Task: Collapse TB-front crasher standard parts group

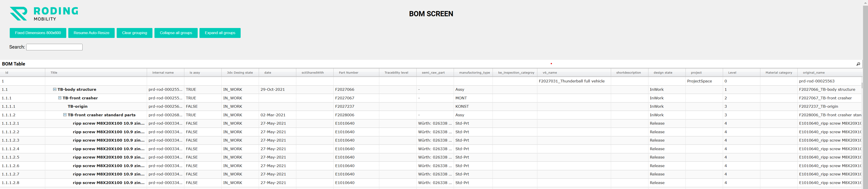Action: (65, 115)
